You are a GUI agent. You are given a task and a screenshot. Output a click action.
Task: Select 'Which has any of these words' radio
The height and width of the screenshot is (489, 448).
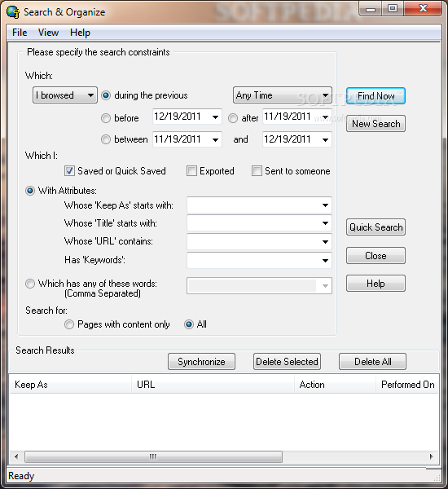click(30, 284)
